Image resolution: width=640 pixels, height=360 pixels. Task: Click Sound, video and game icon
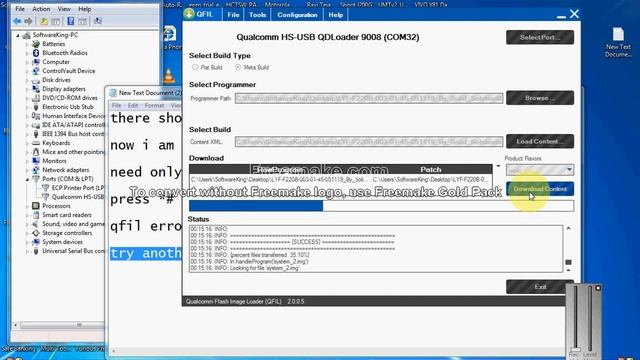pyautogui.click(x=36, y=224)
